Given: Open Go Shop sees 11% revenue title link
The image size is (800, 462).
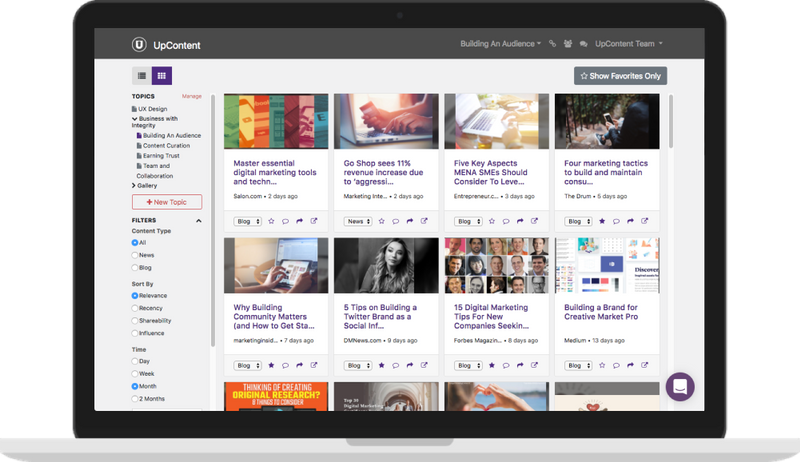Looking at the screenshot, I should pyautogui.click(x=383, y=172).
